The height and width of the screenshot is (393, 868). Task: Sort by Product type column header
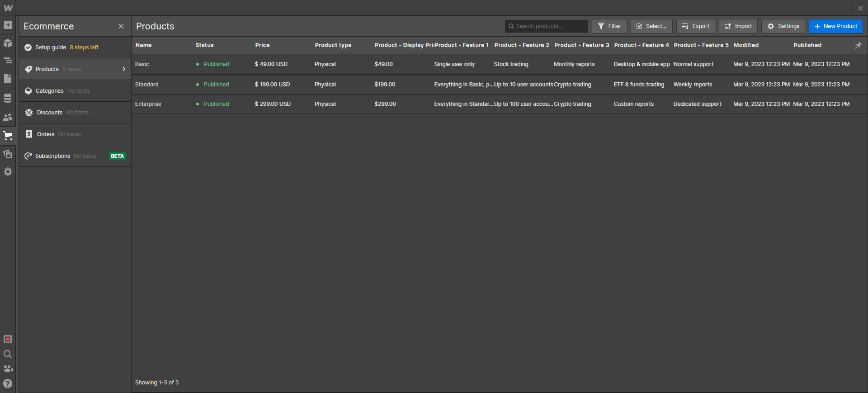click(x=333, y=45)
